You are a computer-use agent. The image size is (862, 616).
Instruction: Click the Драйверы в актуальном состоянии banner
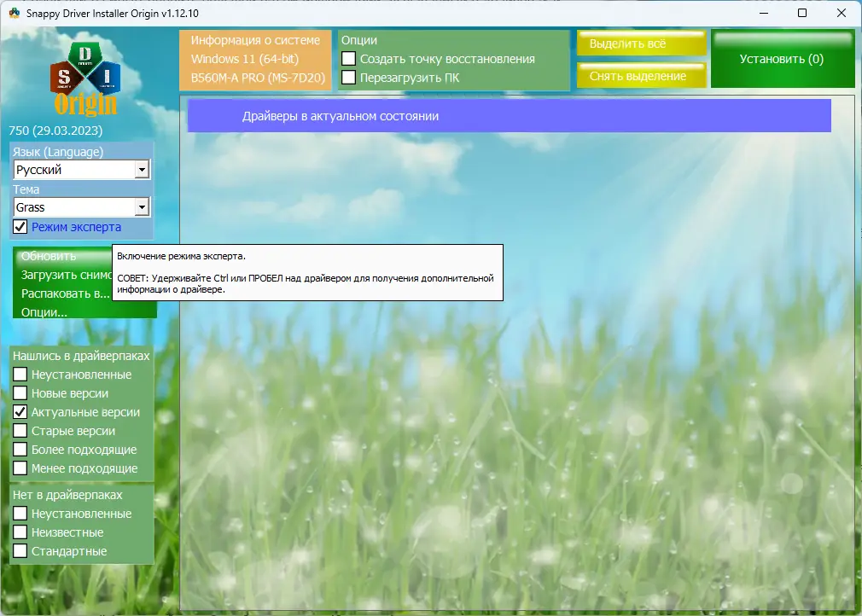click(508, 115)
